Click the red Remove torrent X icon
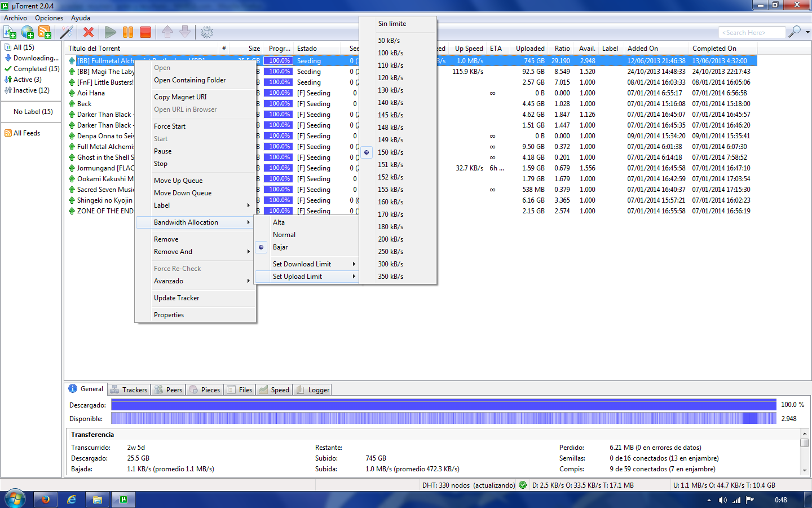812x508 pixels. click(x=89, y=32)
